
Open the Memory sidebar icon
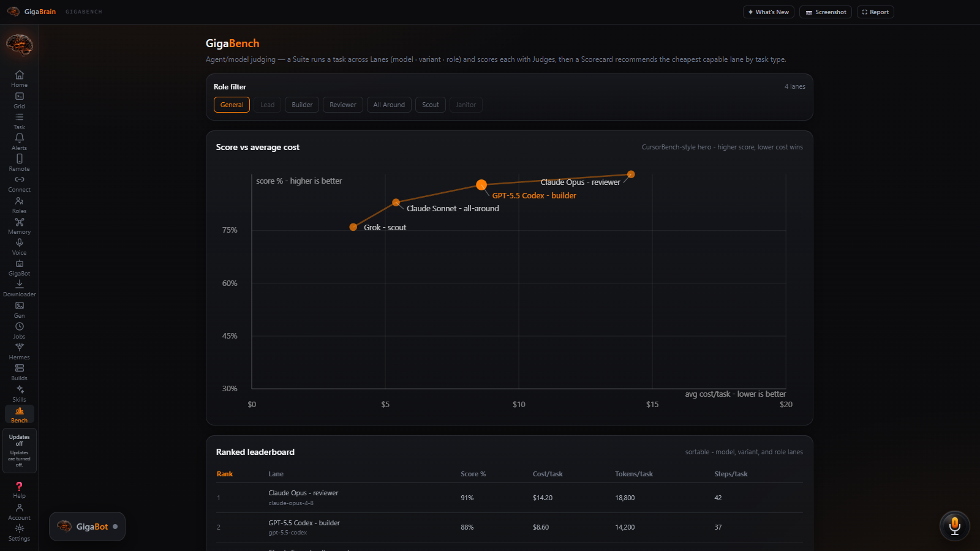pos(20,225)
